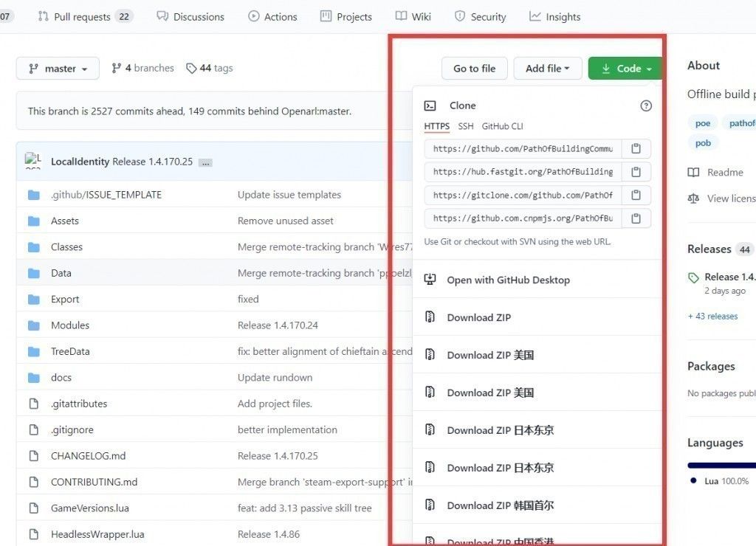Open the LocalIdentity author link
Image resolution: width=756 pixels, height=546 pixels.
click(80, 162)
